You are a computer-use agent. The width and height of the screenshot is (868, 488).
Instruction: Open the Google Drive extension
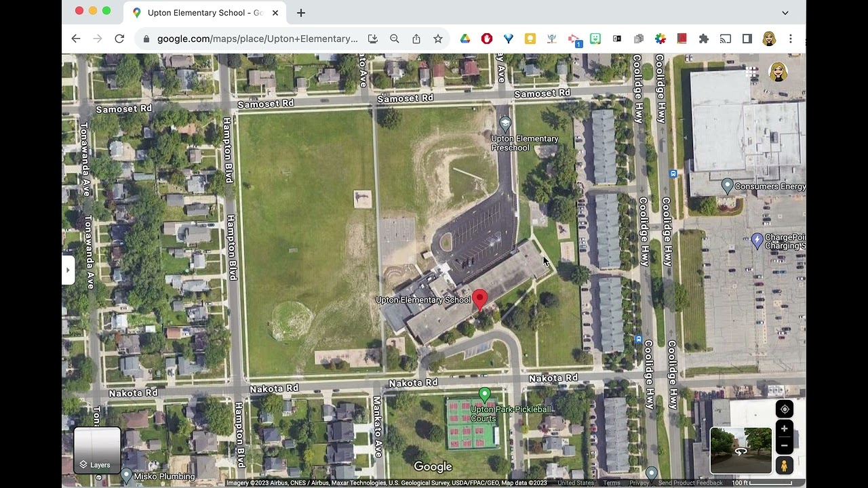(465, 39)
